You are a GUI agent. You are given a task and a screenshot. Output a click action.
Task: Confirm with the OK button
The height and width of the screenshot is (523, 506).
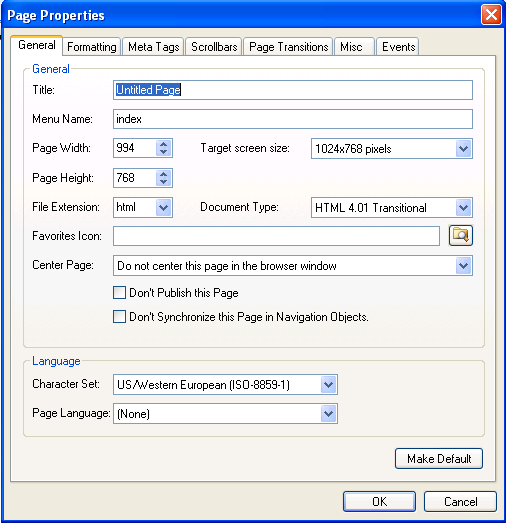click(380, 501)
